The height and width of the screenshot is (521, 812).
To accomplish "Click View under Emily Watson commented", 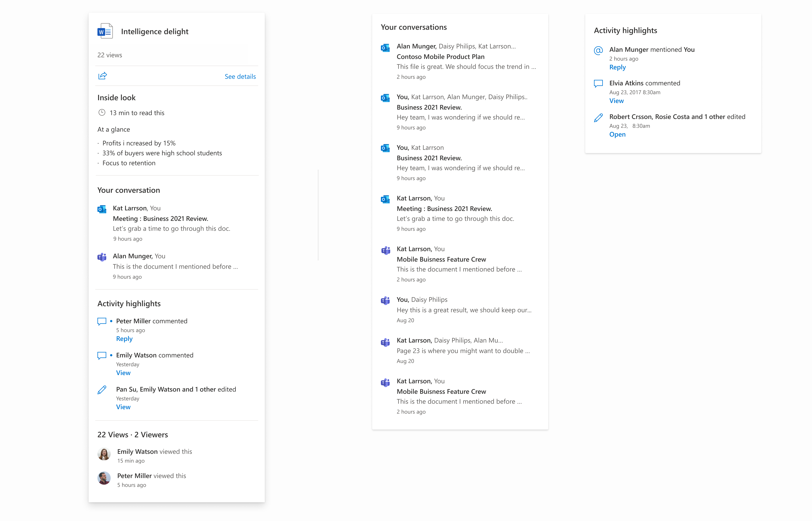I will pos(123,373).
